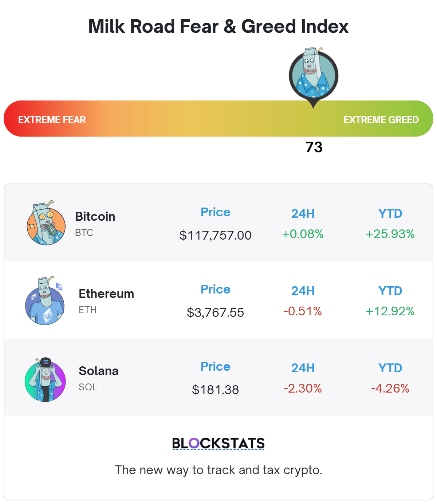Click the Extreme Greed end of gauge
Viewport: 437px width, 504px height.
381,120
